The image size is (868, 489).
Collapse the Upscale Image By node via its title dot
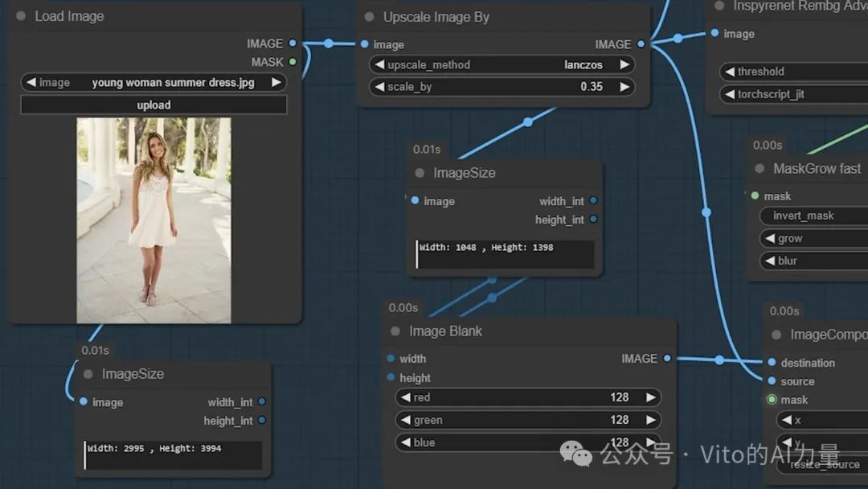pyautogui.click(x=369, y=17)
